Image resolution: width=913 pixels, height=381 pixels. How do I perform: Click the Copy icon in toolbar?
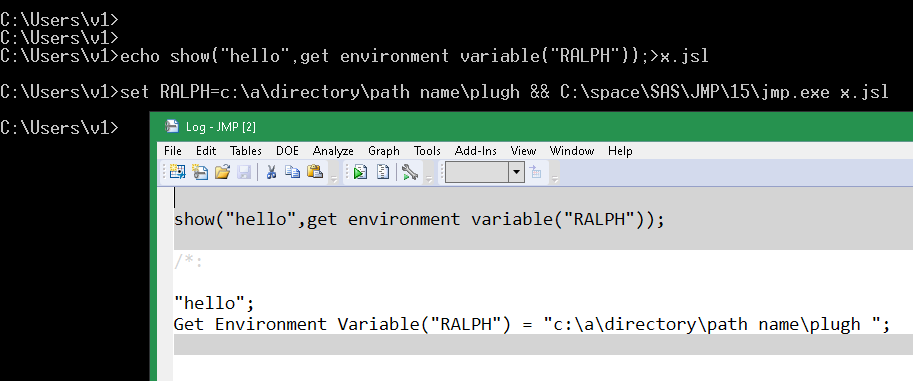292,172
